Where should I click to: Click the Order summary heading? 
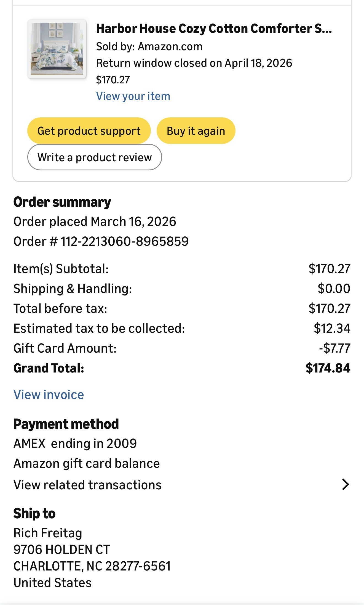tap(62, 202)
